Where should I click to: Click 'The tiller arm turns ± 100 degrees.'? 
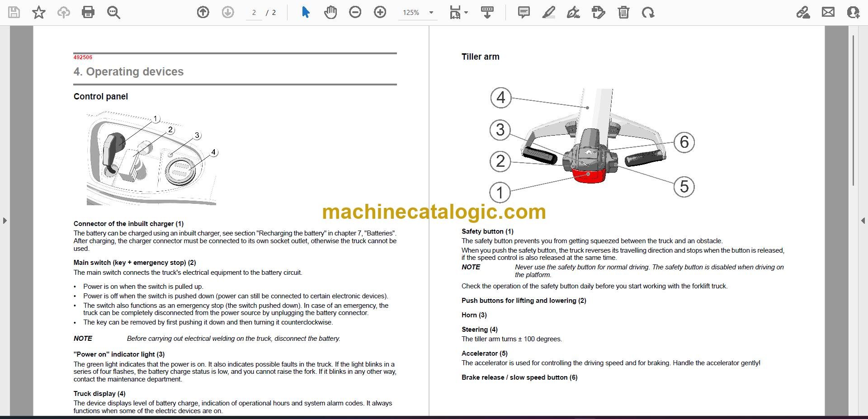[x=511, y=339]
